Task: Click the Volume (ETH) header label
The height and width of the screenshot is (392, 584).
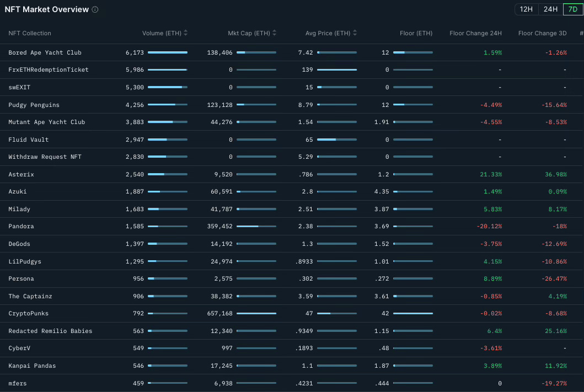Action: [x=162, y=33]
